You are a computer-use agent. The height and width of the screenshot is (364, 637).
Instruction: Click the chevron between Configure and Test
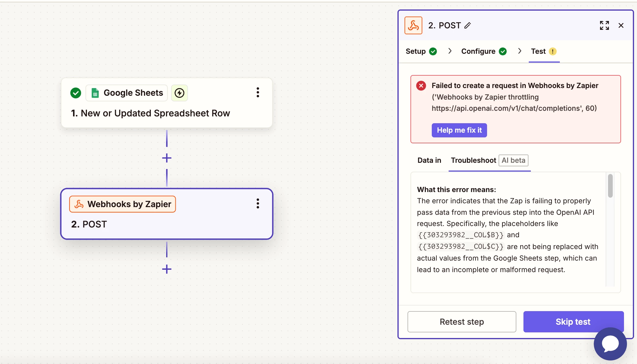tap(520, 51)
